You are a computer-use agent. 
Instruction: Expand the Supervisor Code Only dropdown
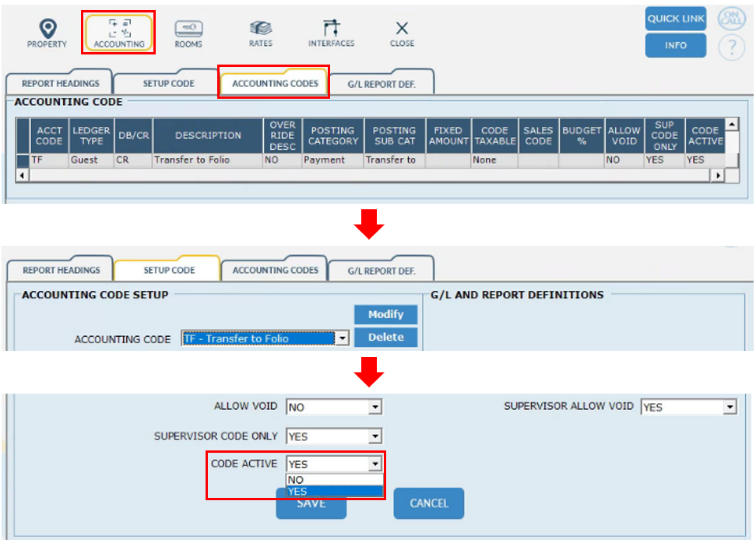tap(374, 436)
